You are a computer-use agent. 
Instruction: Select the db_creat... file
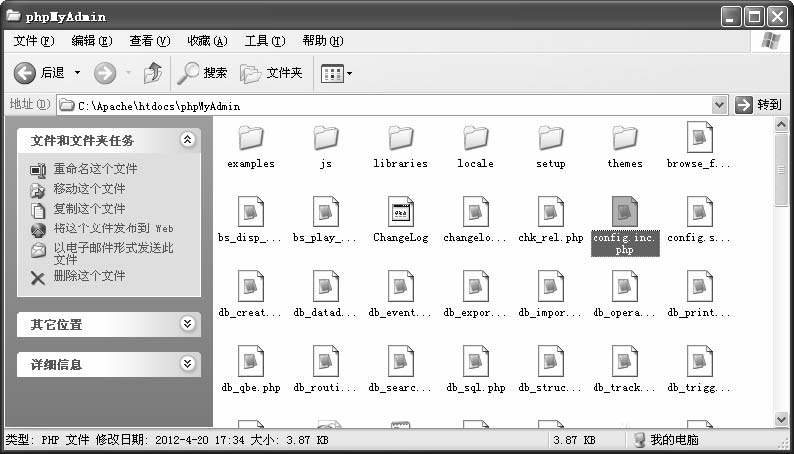(250, 295)
